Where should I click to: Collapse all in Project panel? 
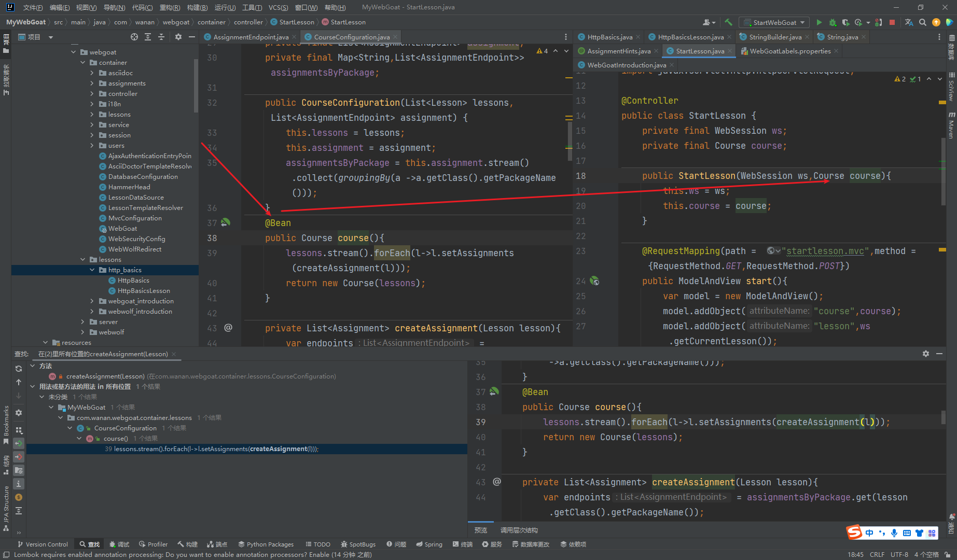[x=161, y=37]
